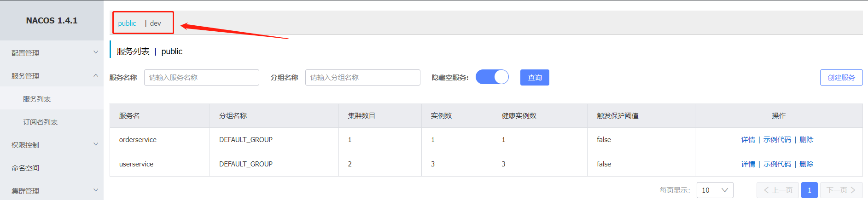Click DEFAULT_GROUP in the orderservice row
The image size is (868, 200).
[x=246, y=139]
